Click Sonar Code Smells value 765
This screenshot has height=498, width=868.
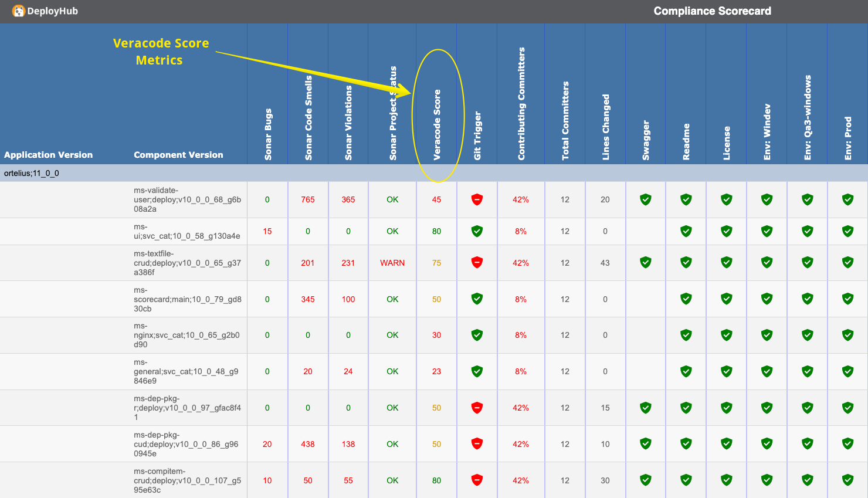click(308, 199)
